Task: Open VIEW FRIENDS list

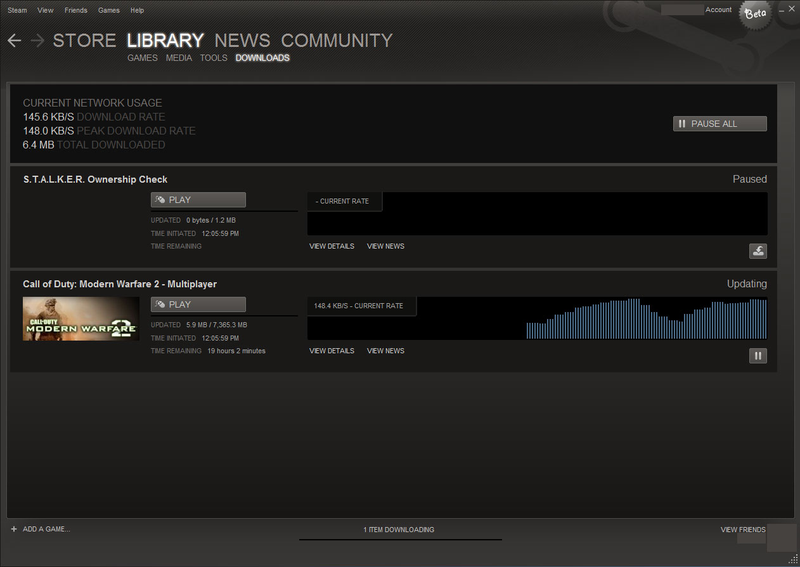Action: coord(743,530)
